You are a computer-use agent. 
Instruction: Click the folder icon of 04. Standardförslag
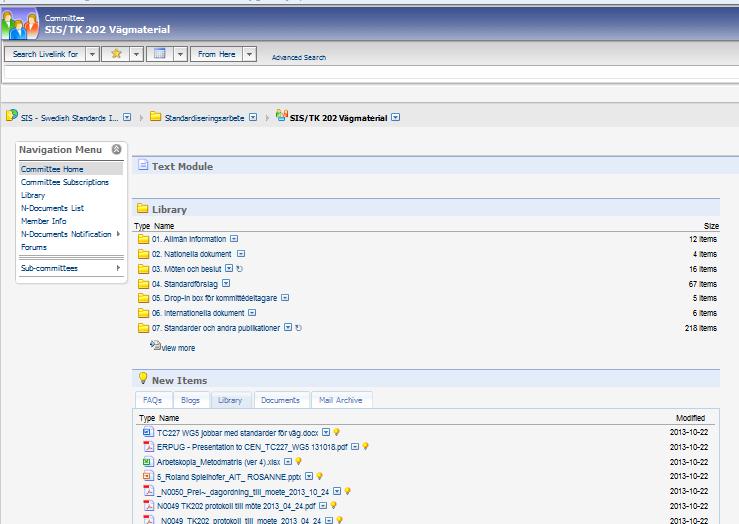click(x=143, y=284)
